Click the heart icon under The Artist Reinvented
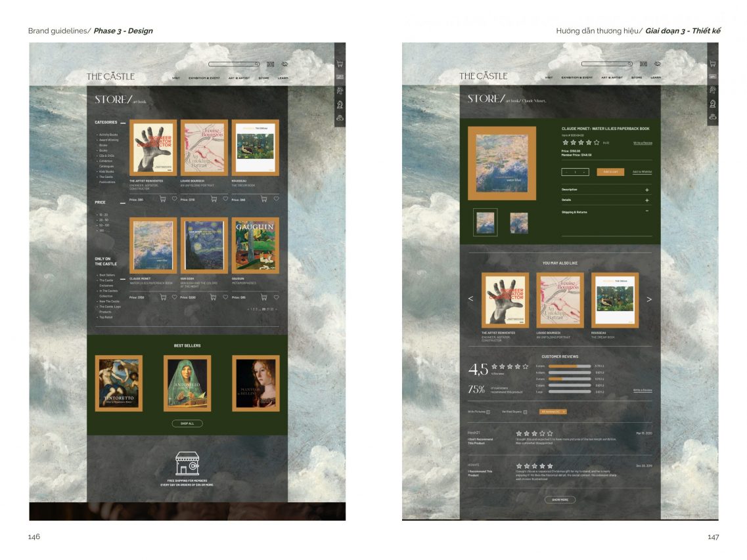This screenshot has height=560, width=747. pos(174,198)
